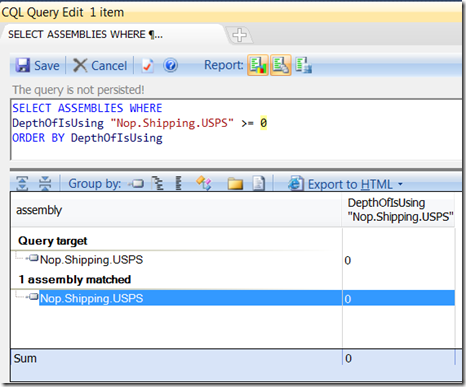Sort by the assembly column header
Viewport: 466px width, 387px height.
coord(176,210)
